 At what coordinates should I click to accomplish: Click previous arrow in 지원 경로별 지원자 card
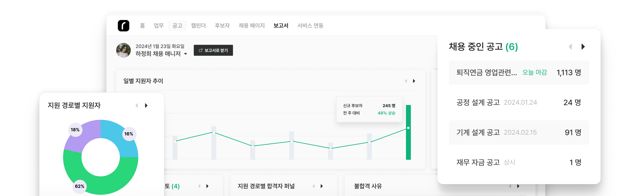(137, 106)
